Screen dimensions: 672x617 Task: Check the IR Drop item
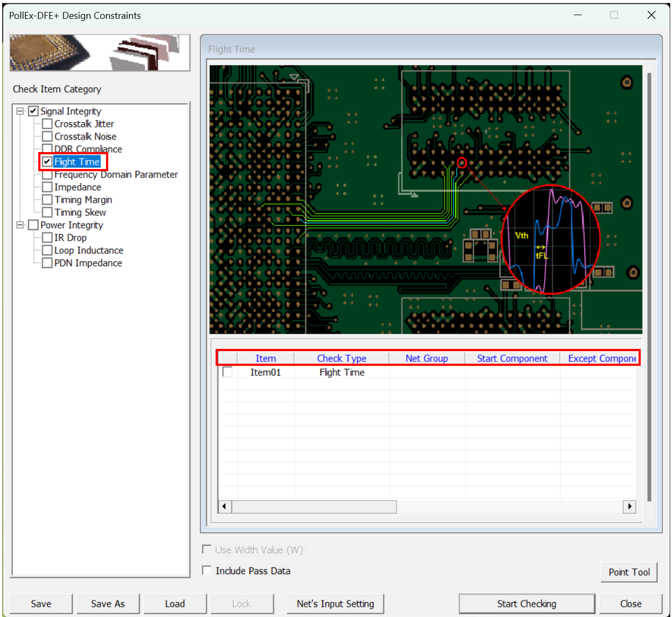click(47, 238)
